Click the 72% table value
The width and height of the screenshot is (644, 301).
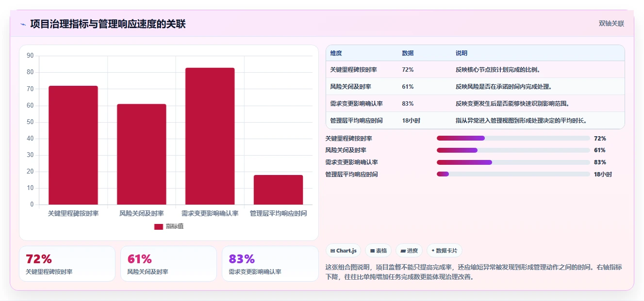[x=408, y=70]
